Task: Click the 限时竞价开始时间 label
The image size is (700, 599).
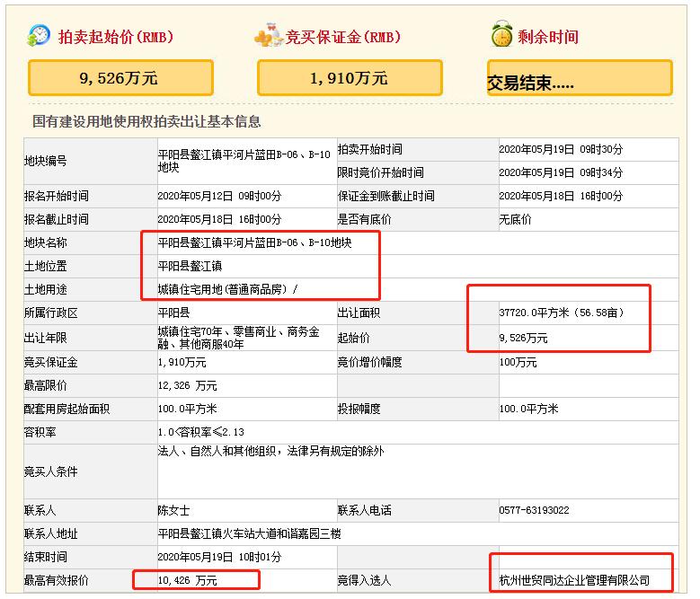Action: pyautogui.click(x=380, y=172)
